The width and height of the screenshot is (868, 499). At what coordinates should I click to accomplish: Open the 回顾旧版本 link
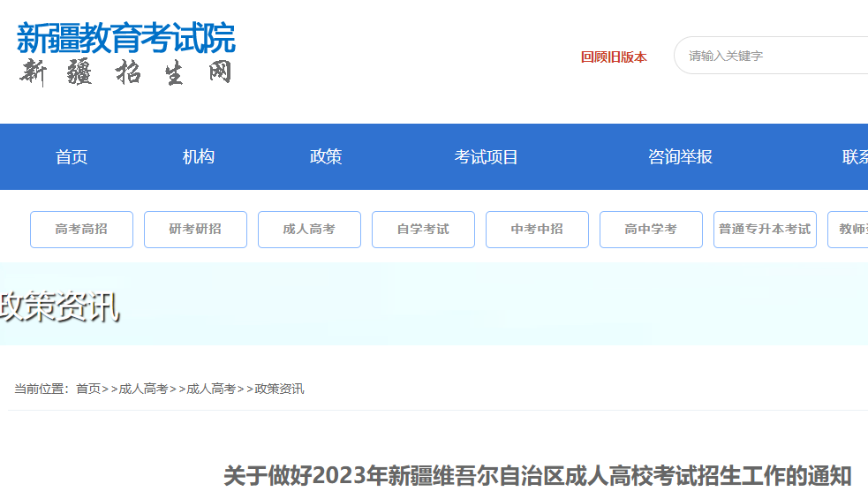tap(614, 57)
